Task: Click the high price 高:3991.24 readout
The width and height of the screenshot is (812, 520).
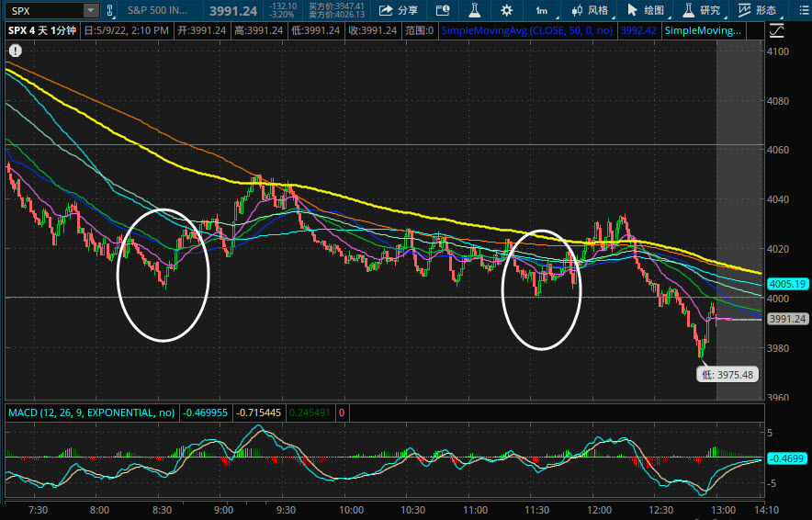Action: pyautogui.click(x=258, y=30)
